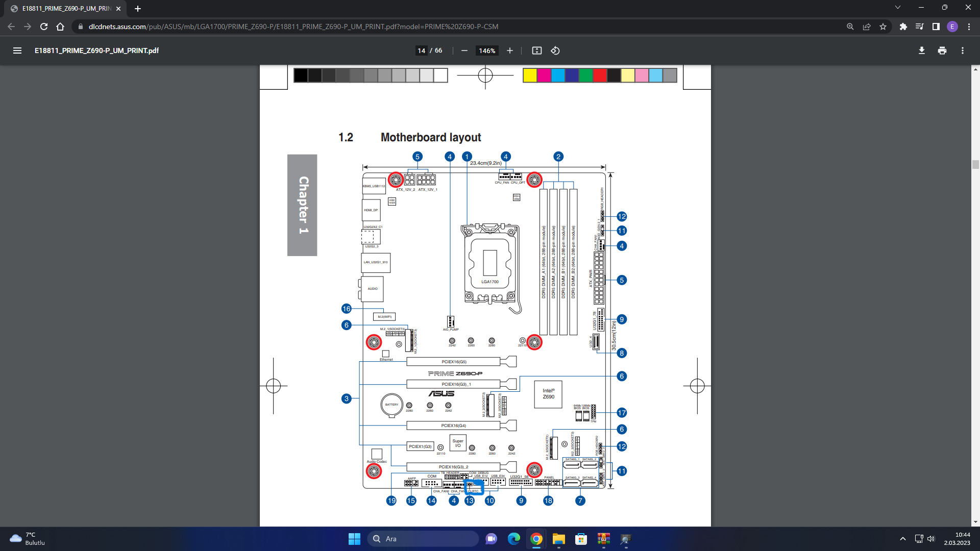
Task: Open the browser home page
Action: click(x=60, y=27)
